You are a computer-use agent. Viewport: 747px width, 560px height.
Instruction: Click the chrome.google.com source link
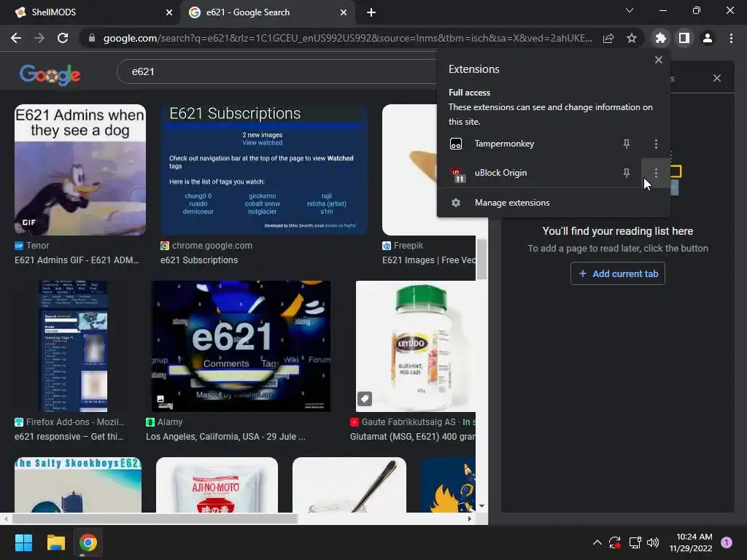[x=206, y=246]
